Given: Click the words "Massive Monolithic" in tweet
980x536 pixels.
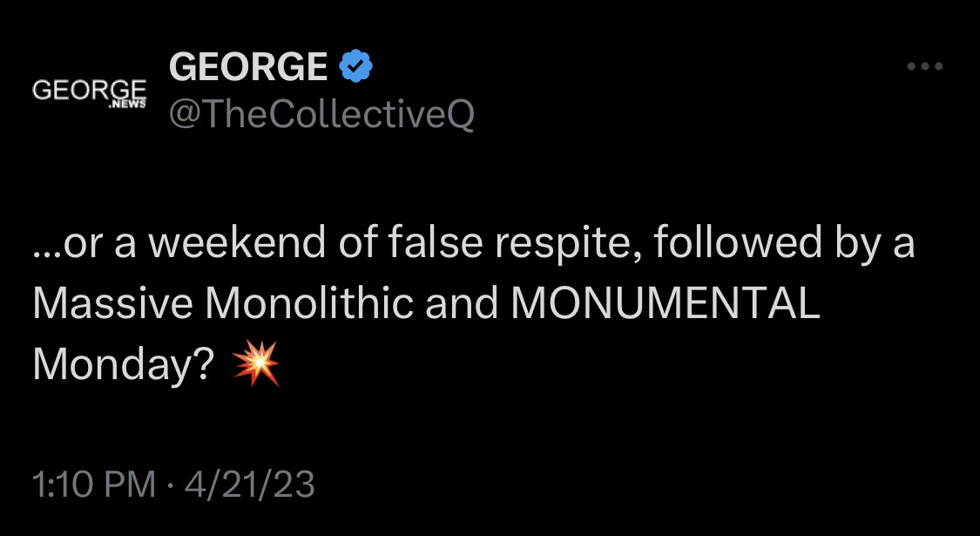Looking at the screenshot, I should click(x=223, y=303).
